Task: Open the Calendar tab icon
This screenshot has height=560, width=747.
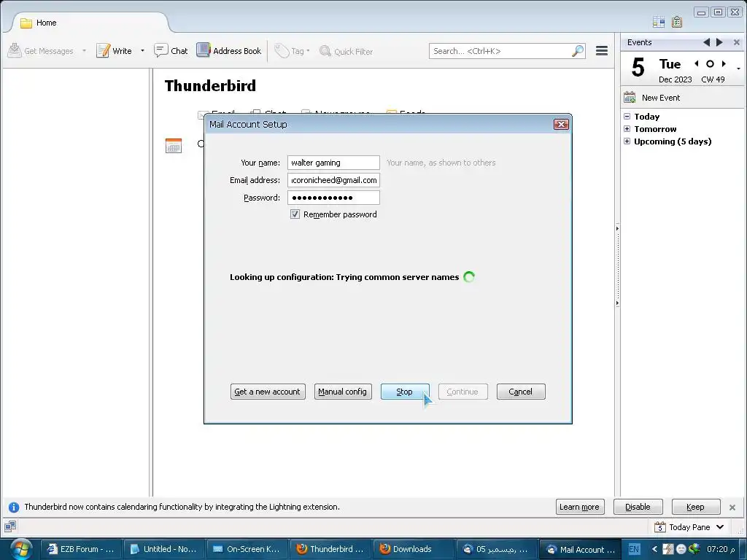Action: tap(659, 21)
